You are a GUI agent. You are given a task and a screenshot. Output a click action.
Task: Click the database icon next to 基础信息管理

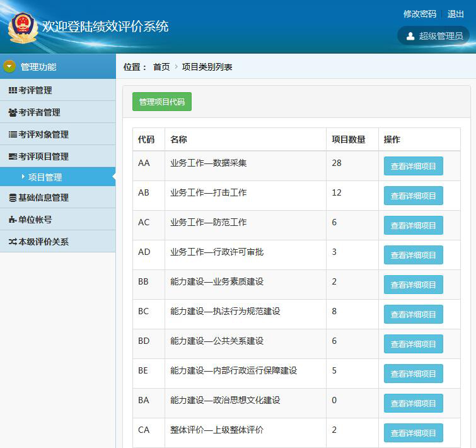13,197
